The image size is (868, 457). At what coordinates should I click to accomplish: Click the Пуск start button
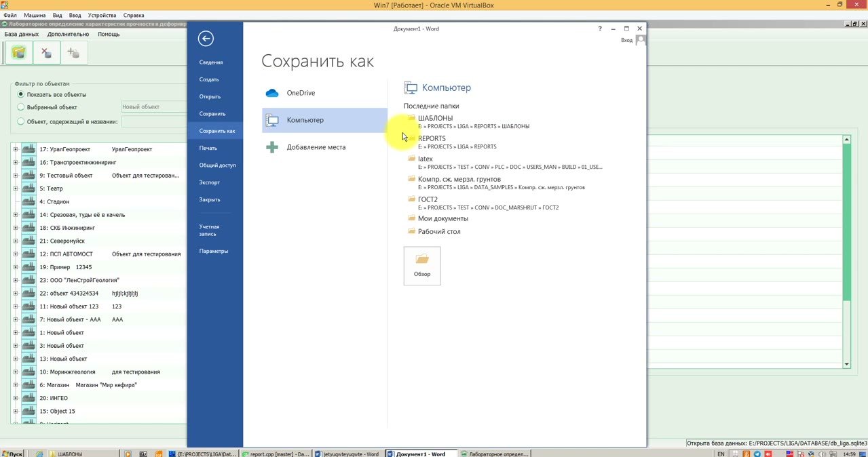(x=12, y=454)
